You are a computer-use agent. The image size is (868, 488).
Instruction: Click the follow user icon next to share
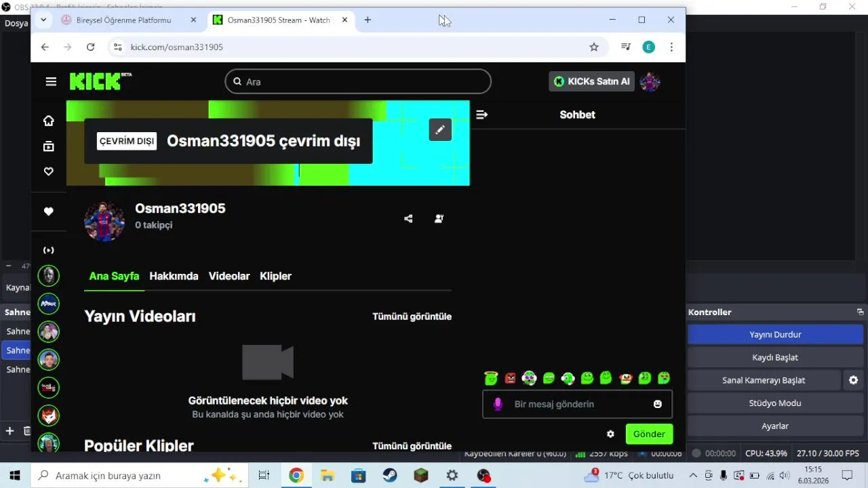point(439,218)
